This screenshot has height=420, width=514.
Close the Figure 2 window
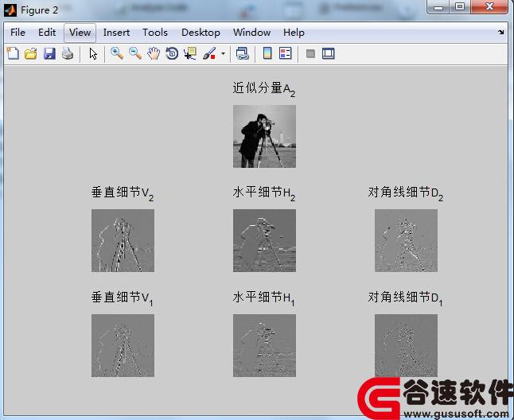[490, 6]
